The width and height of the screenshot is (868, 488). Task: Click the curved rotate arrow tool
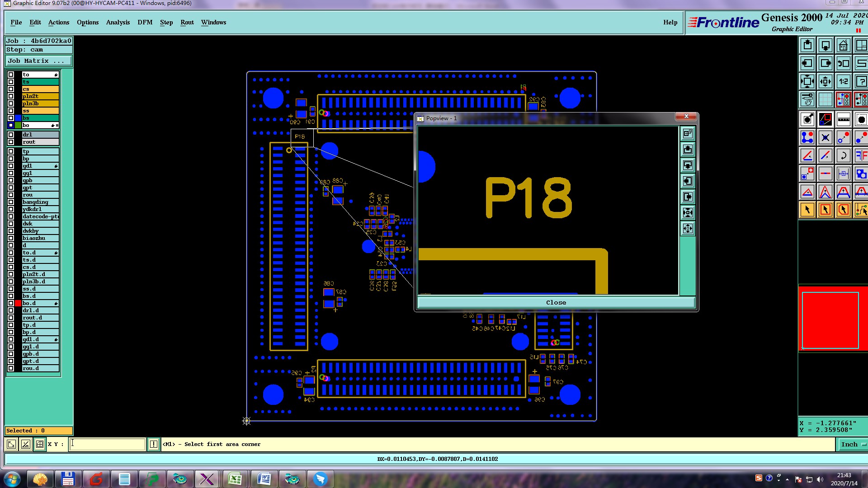[x=843, y=156]
